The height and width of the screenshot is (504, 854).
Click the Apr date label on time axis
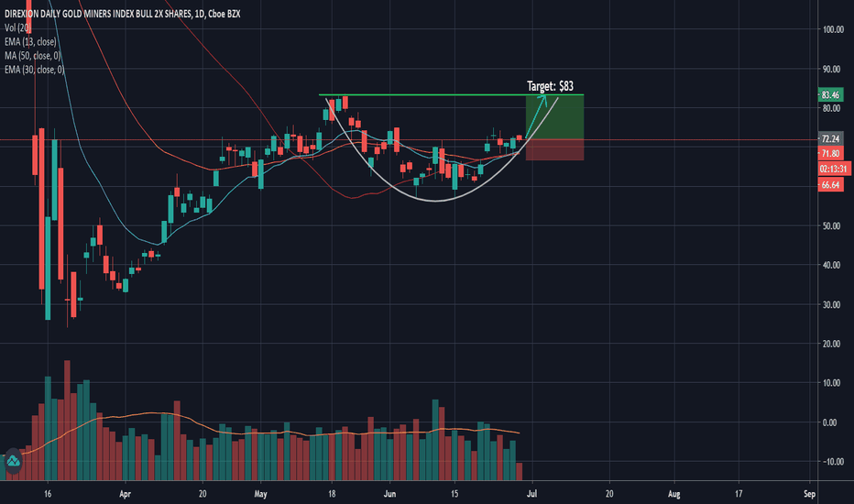[x=126, y=494]
